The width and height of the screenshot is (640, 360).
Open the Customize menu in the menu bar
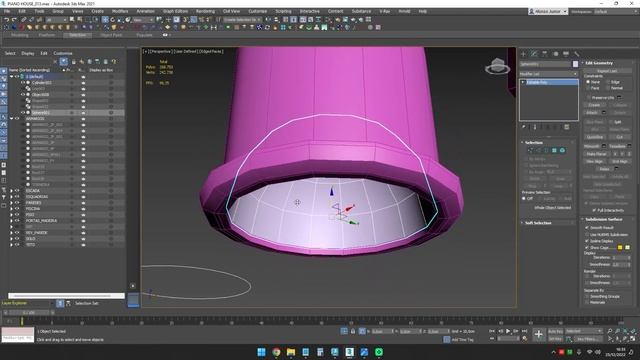pyautogui.click(x=258, y=11)
